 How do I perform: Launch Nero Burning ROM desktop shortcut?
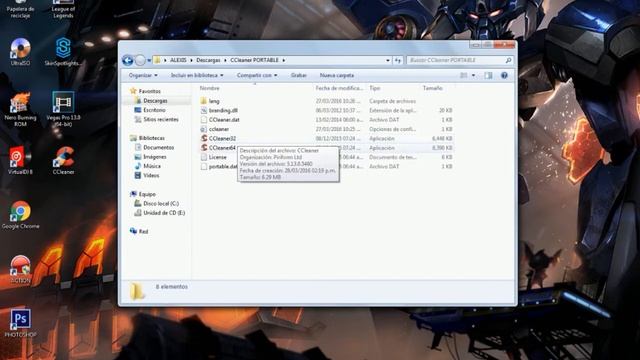pos(20,109)
